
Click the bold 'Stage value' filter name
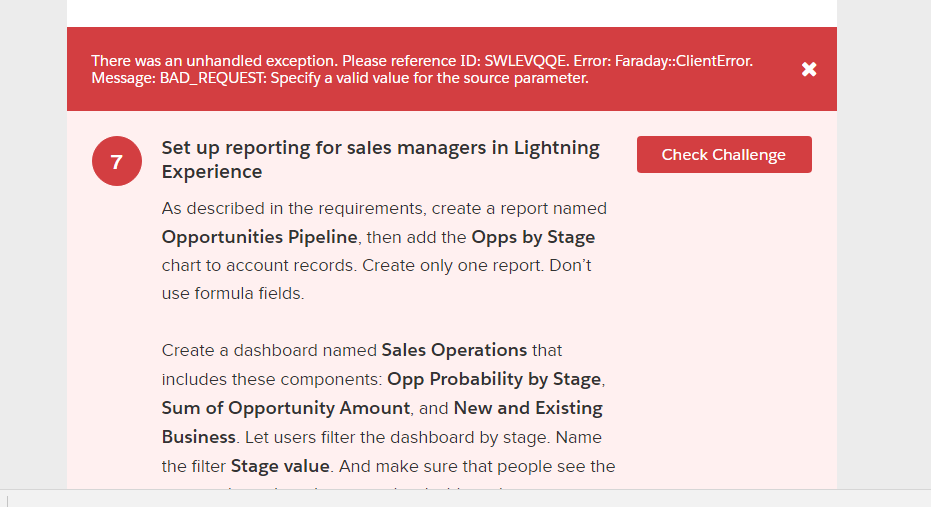(280, 466)
